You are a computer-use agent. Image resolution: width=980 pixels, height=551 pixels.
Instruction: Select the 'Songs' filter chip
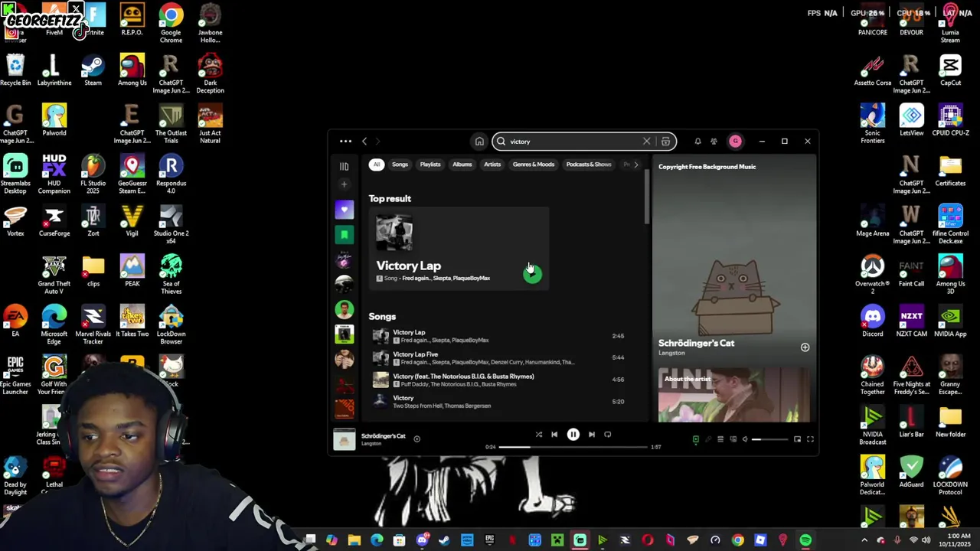coord(400,165)
